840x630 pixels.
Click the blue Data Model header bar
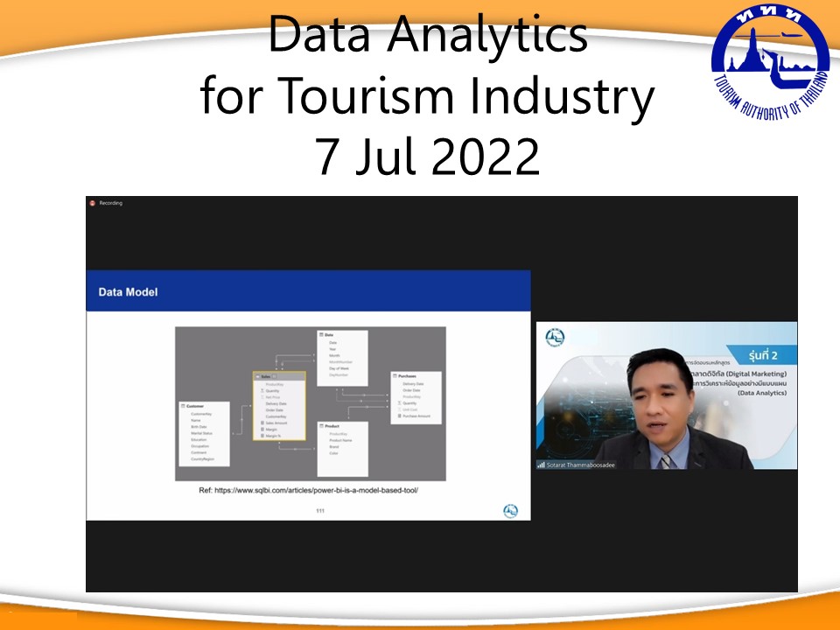point(308,291)
